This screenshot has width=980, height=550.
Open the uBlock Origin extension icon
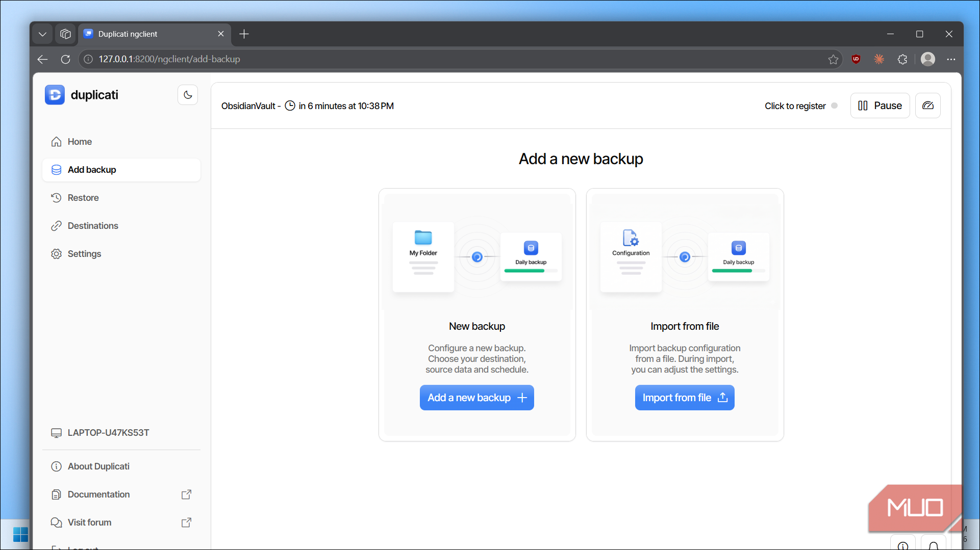click(x=856, y=59)
